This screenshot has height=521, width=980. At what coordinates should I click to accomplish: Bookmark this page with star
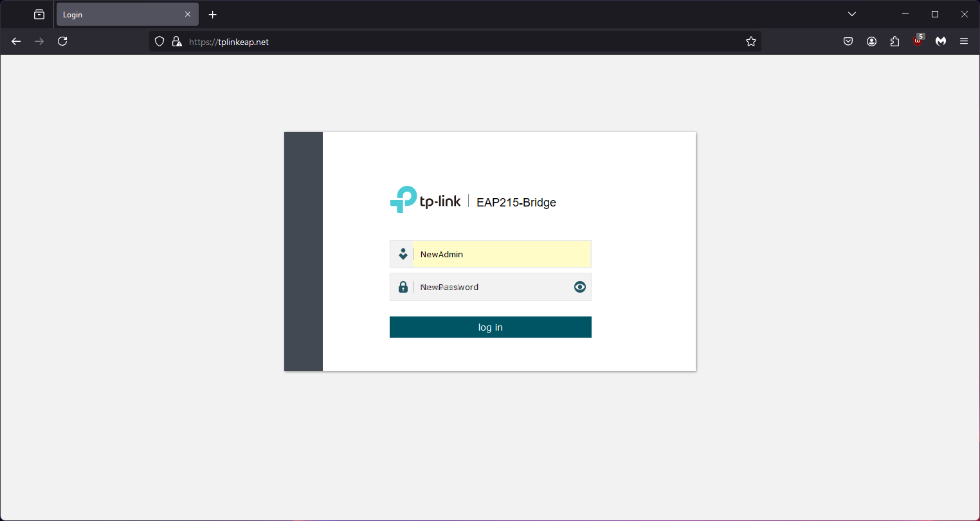point(750,42)
